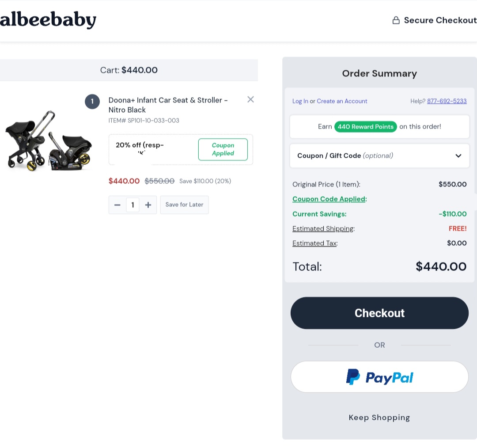This screenshot has width=477, height=448.
Task: Call help number 877-692-5233 link
Action: 447,101
